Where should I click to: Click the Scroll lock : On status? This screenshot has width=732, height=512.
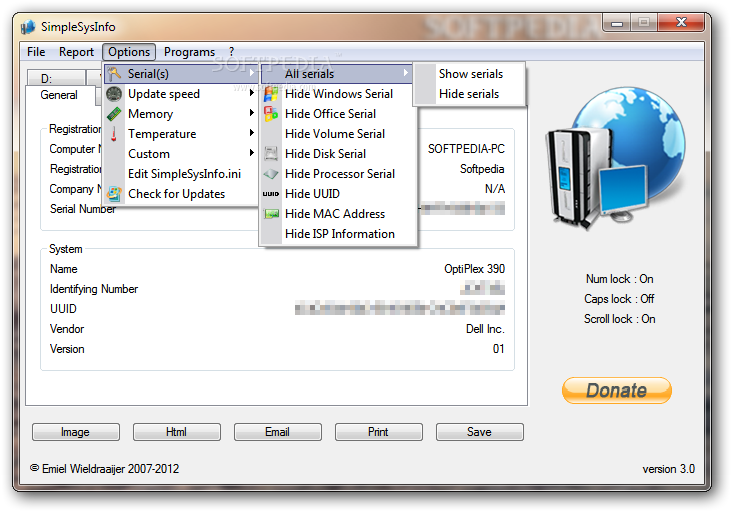point(619,319)
